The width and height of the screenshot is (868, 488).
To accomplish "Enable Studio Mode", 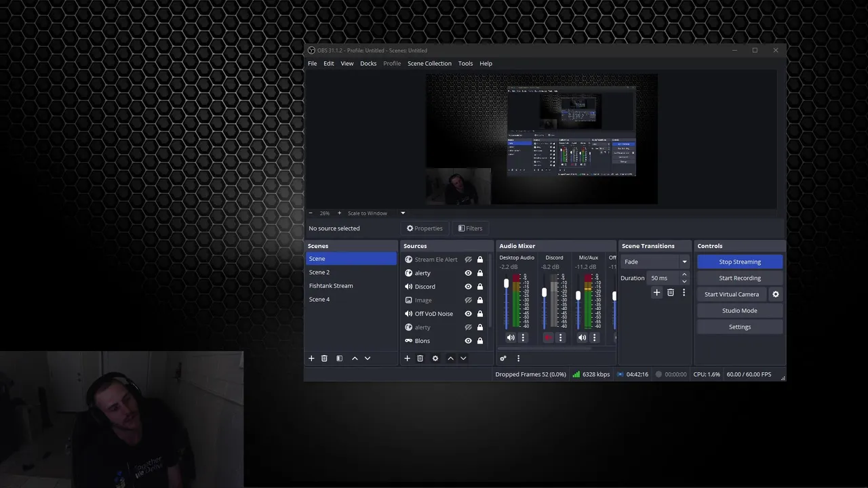I will (x=740, y=310).
